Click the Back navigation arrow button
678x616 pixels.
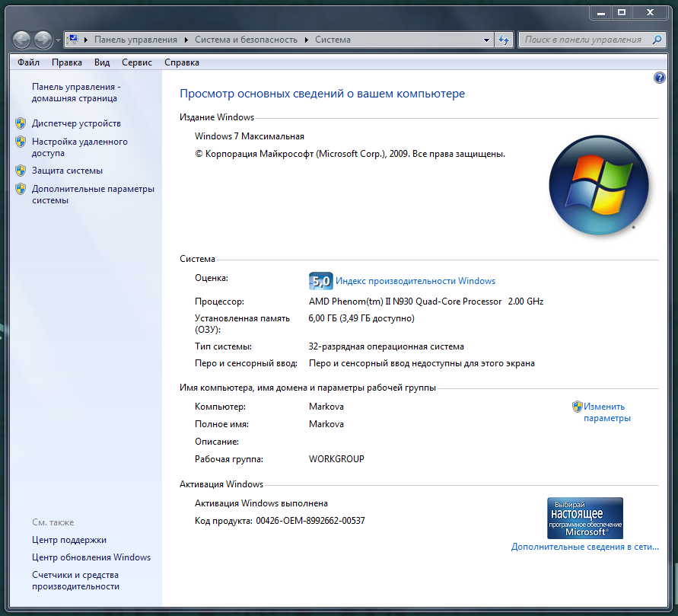coord(22,40)
